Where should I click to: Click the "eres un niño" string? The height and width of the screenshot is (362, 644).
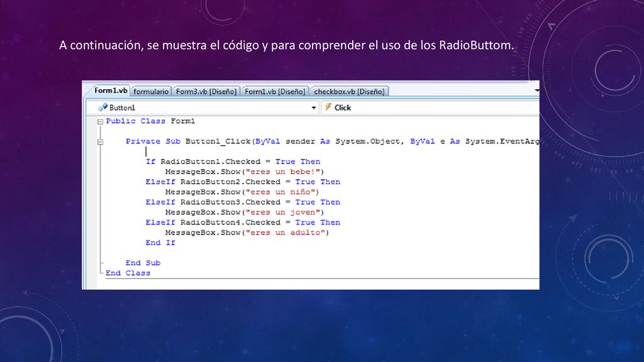point(280,192)
